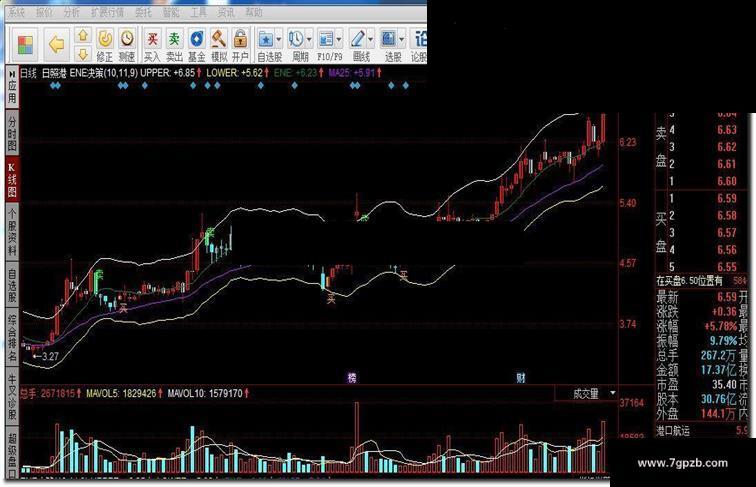The height and width of the screenshot is (487, 756).
Task: Click the colorful four-square home icon
Action: pyautogui.click(x=25, y=44)
